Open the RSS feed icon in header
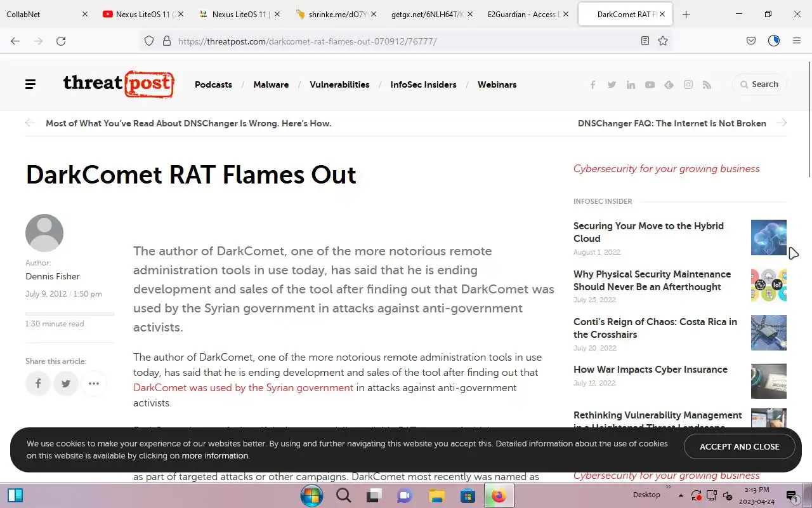Screen dimensions: 812x508 pyautogui.click(x=707, y=84)
